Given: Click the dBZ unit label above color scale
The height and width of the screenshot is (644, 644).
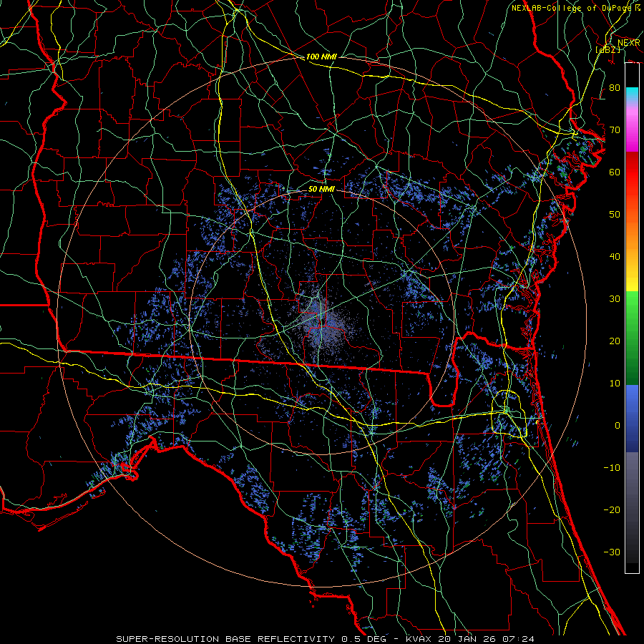Looking at the screenshot, I should click(608, 49).
